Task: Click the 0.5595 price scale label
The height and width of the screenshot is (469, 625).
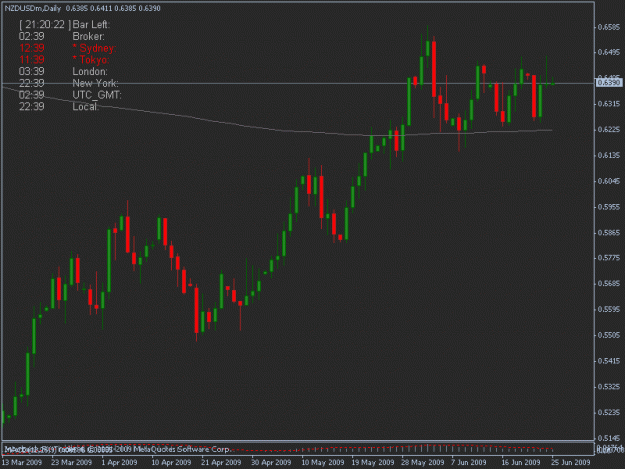Action: point(609,310)
